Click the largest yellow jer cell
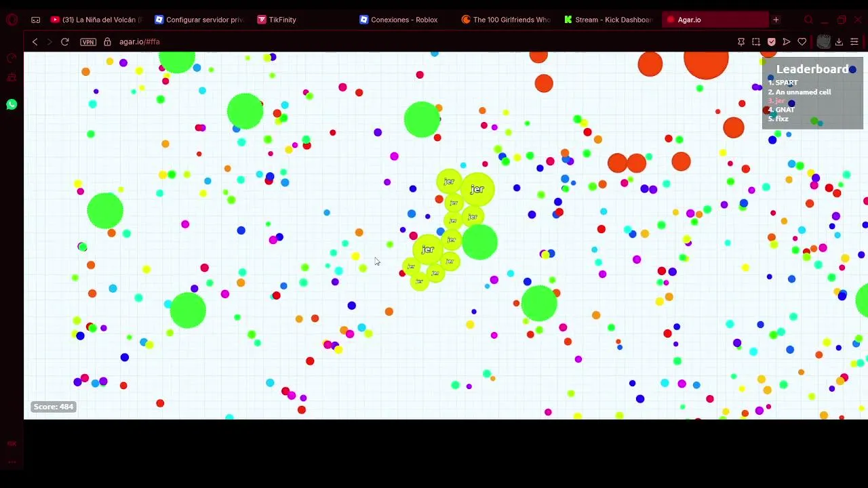This screenshot has height=488, width=868. [x=477, y=190]
